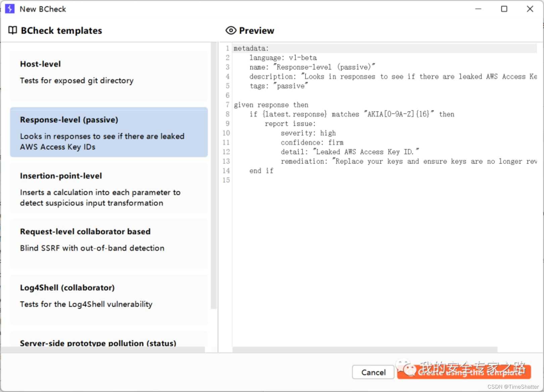Click line number 15 in preview gutter

(226, 180)
